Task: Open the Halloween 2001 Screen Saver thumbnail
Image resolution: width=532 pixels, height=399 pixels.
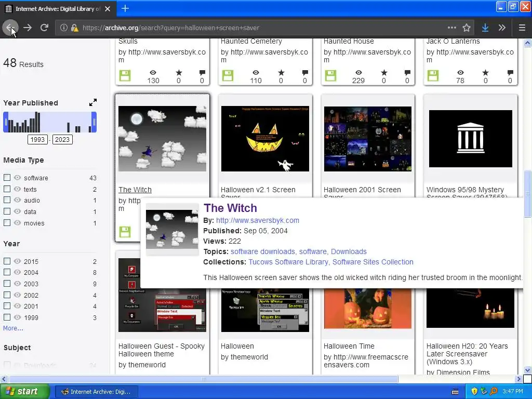Action: 368,139
